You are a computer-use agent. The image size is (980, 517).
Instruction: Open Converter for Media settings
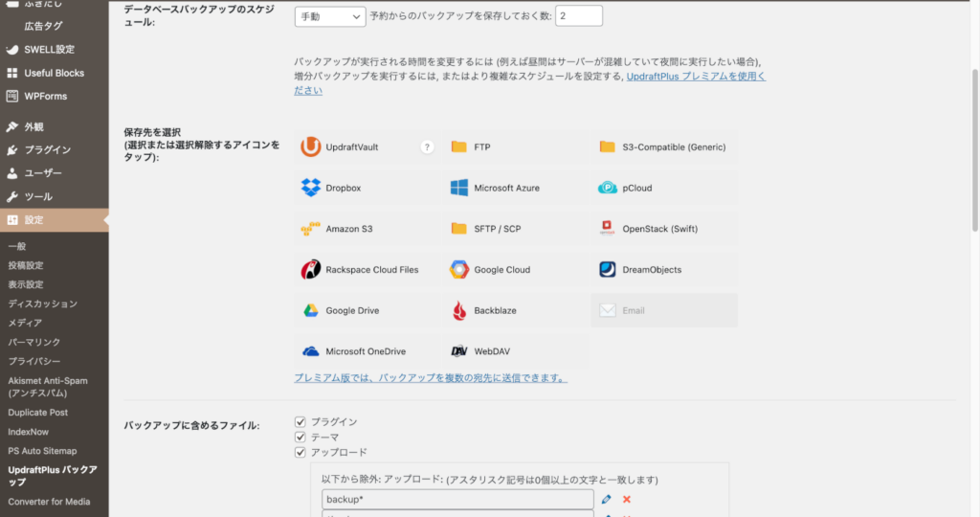point(49,502)
